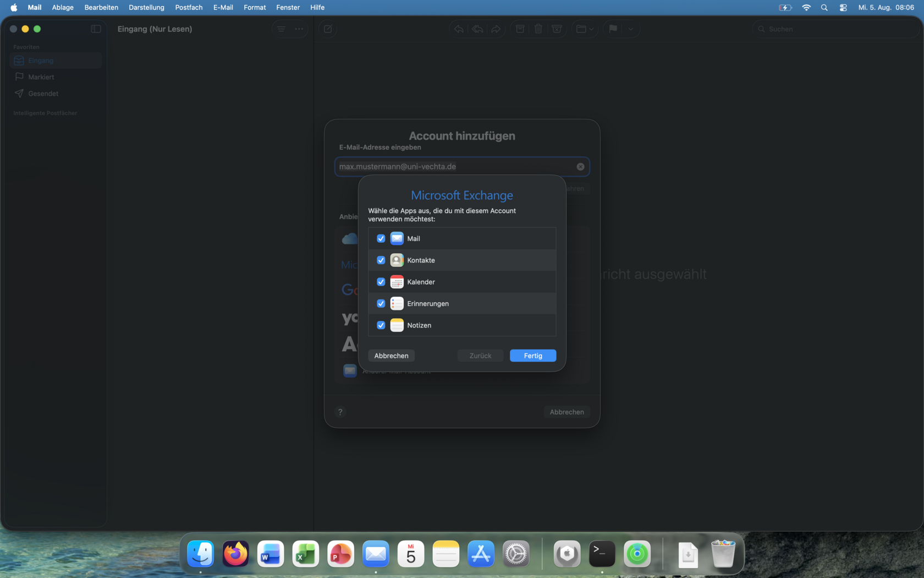Open Terminal from the Dock
The image size is (924, 578).
pyautogui.click(x=602, y=553)
